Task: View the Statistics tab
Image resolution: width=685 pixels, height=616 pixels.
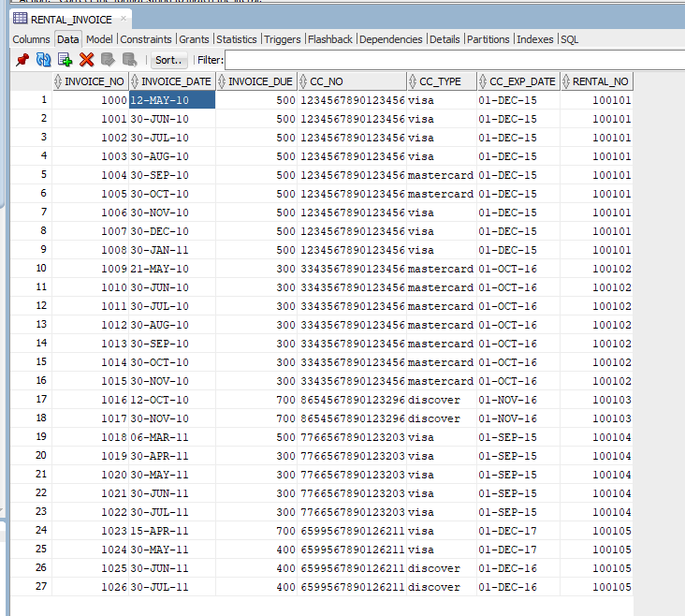Action: (x=237, y=39)
